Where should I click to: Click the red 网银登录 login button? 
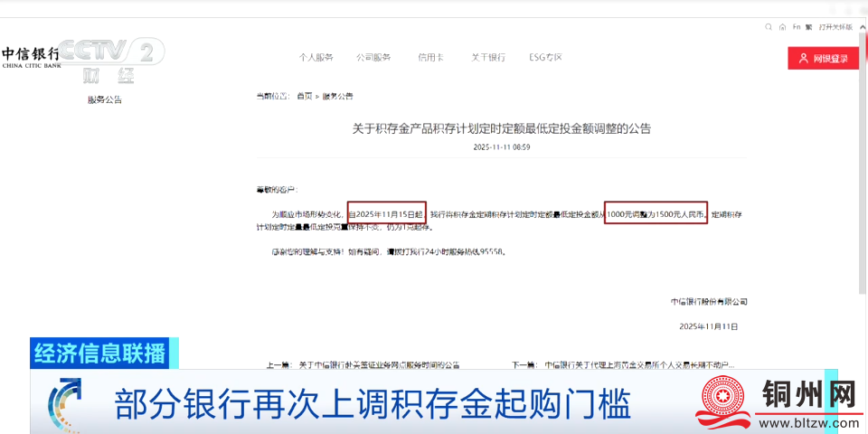pos(823,58)
